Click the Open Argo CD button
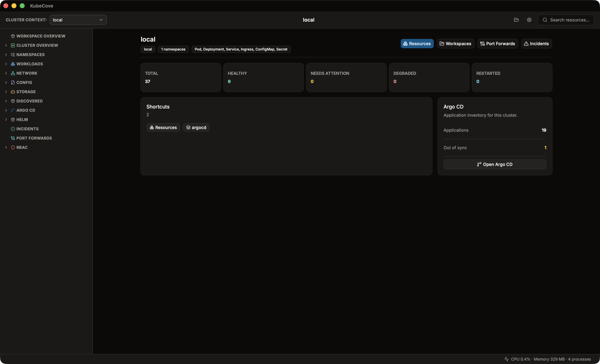 (495, 164)
